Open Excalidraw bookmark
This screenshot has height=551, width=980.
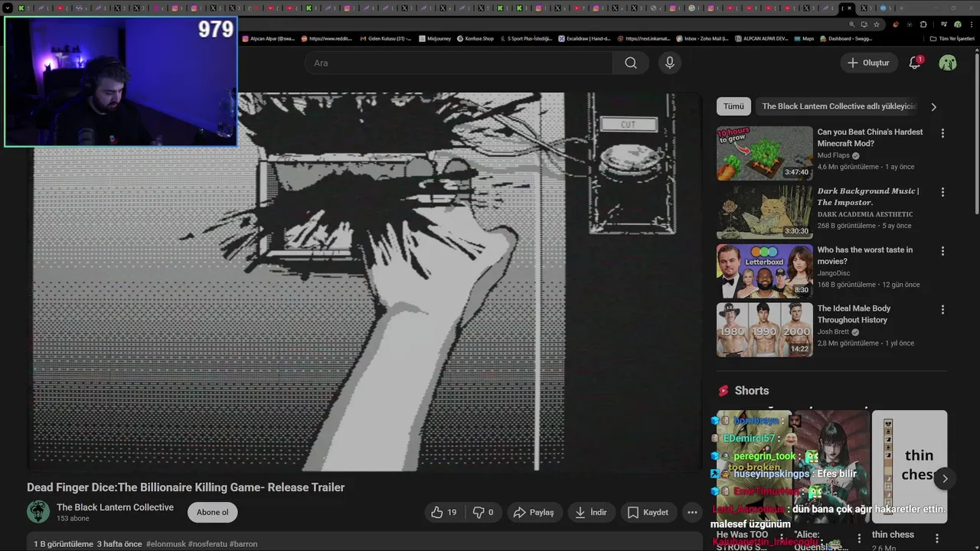coord(584,38)
